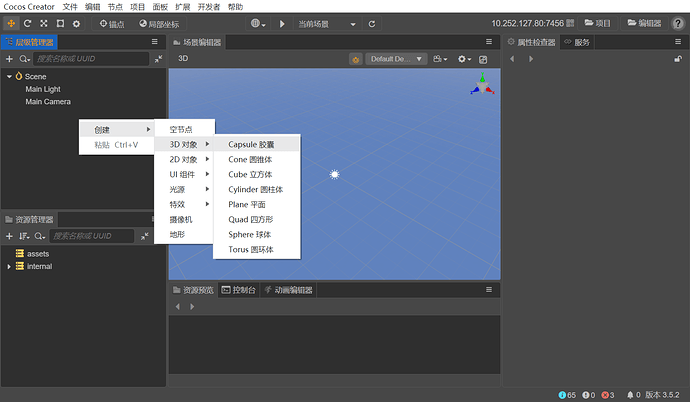Open the hierarchy panel hamburger menu
The image size is (690, 402).
click(154, 42)
